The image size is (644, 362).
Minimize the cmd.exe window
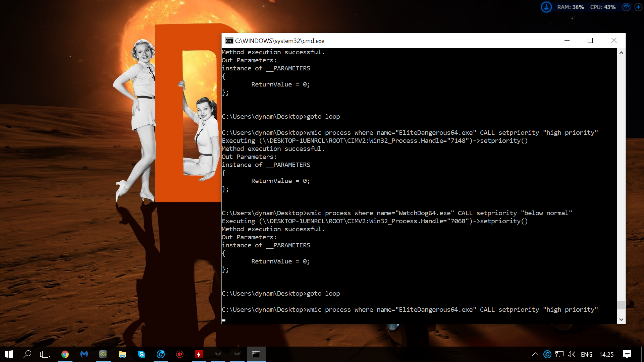(x=567, y=41)
